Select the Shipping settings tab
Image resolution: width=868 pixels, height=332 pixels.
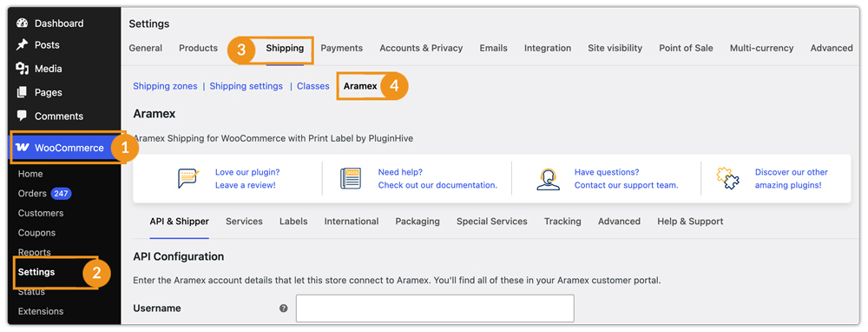coord(285,48)
